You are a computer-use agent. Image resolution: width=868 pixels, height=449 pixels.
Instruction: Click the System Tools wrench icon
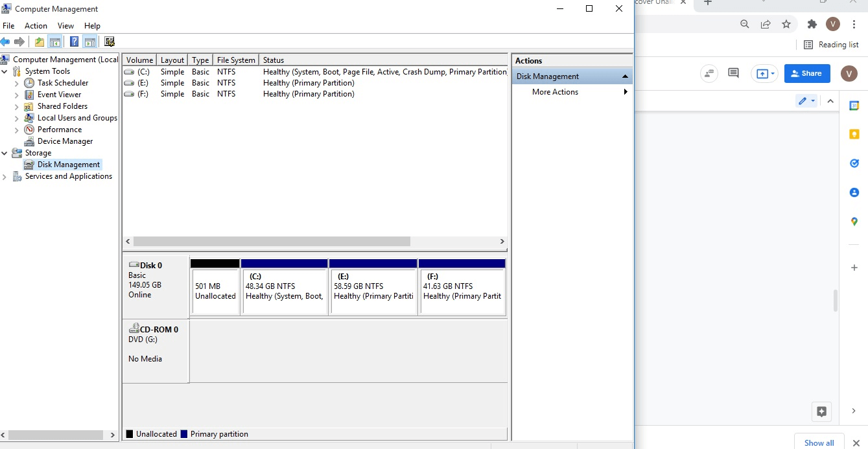[x=17, y=71]
